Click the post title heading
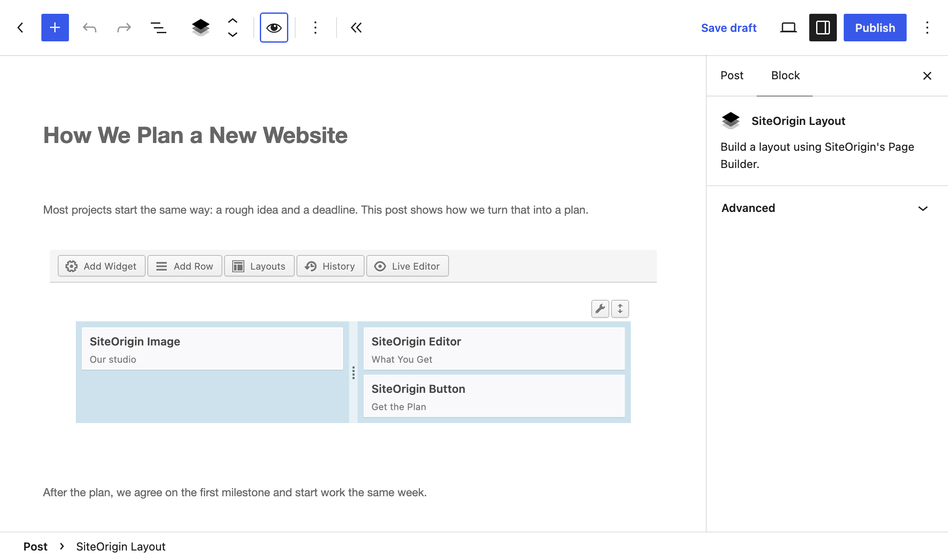 click(x=195, y=135)
